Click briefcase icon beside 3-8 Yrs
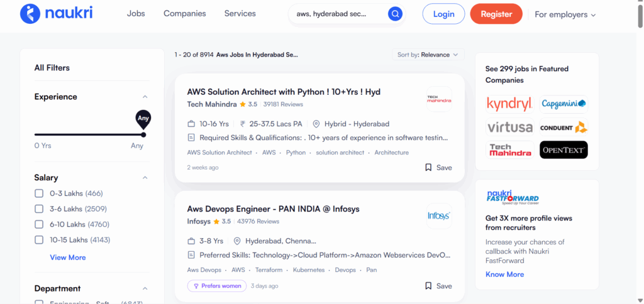The height and width of the screenshot is (304, 644). (x=191, y=241)
